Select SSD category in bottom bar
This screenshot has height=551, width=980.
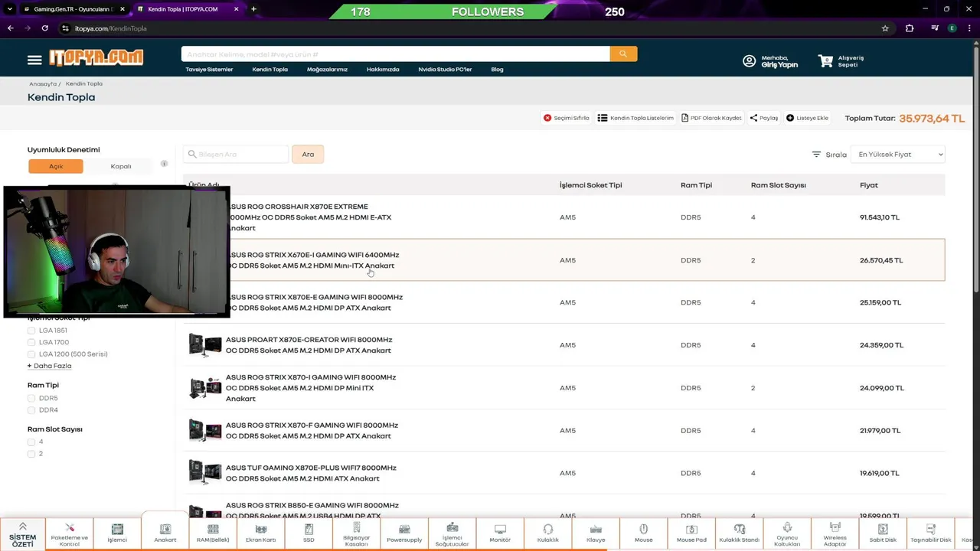pyautogui.click(x=309, y=534)
